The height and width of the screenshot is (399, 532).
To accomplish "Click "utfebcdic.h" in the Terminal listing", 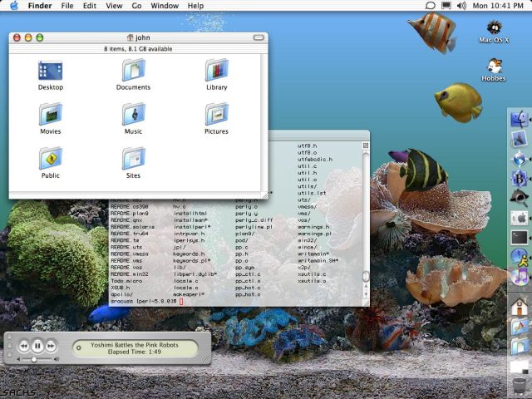I will coord(315,159).
